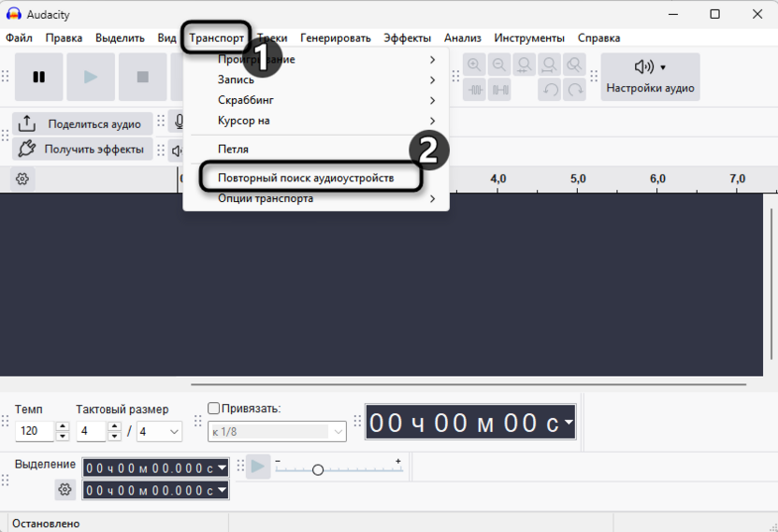Open the Инструменты menu
This screenshot has width=778, height=532.
[x=529, y=38]
